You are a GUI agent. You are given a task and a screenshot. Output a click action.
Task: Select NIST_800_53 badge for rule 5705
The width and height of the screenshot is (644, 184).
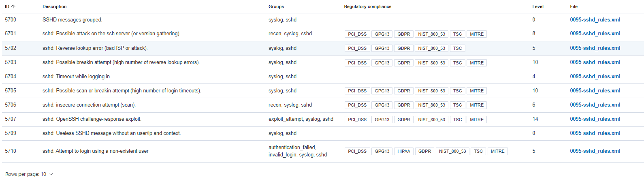[431, 91]
